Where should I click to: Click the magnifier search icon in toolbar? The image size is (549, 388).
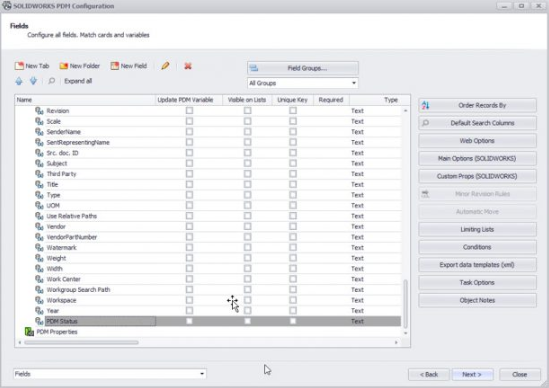(51, 81)
